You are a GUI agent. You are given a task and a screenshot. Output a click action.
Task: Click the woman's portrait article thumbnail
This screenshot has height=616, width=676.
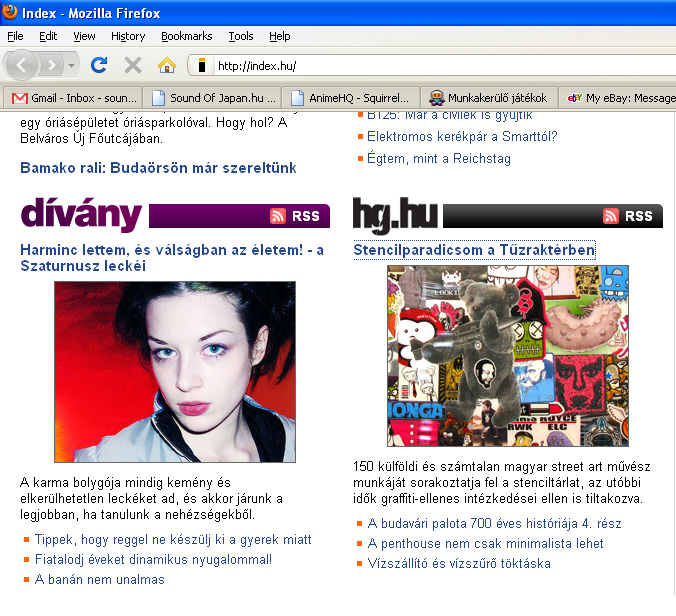(x=175, y=371)
